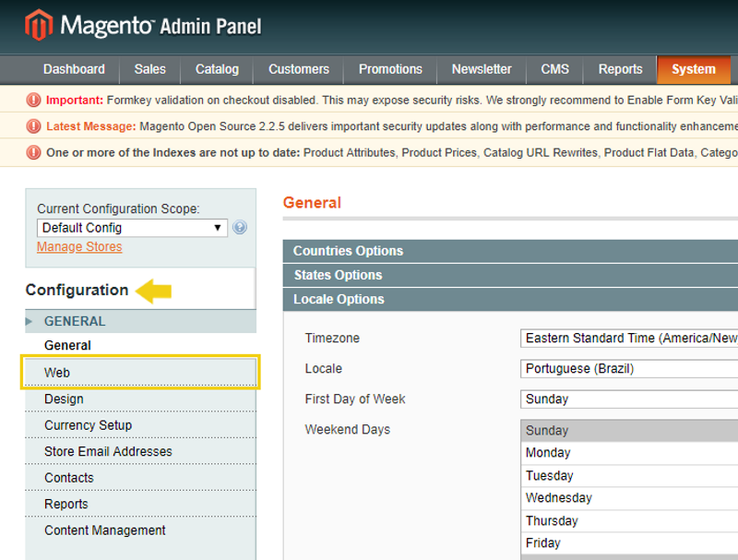This screenshot has height=560, width=738.
Task: Open the Sales menu
Action: point(150,69)
